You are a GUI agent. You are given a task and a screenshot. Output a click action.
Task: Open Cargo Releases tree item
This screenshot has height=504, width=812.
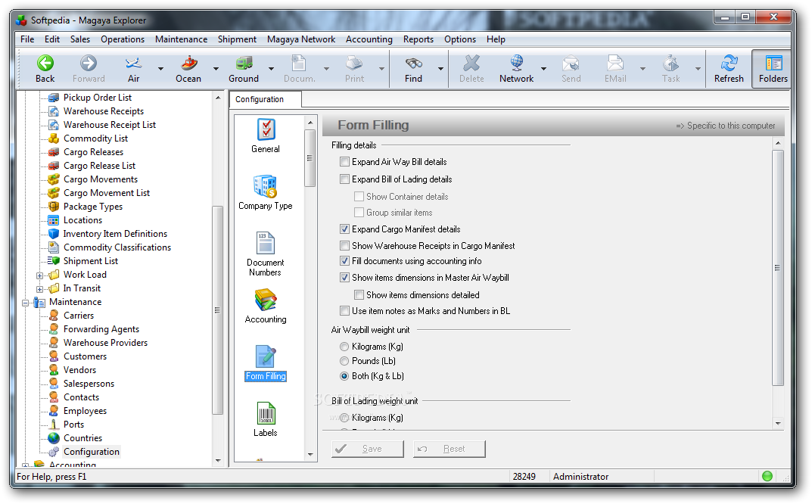point(93,152)
